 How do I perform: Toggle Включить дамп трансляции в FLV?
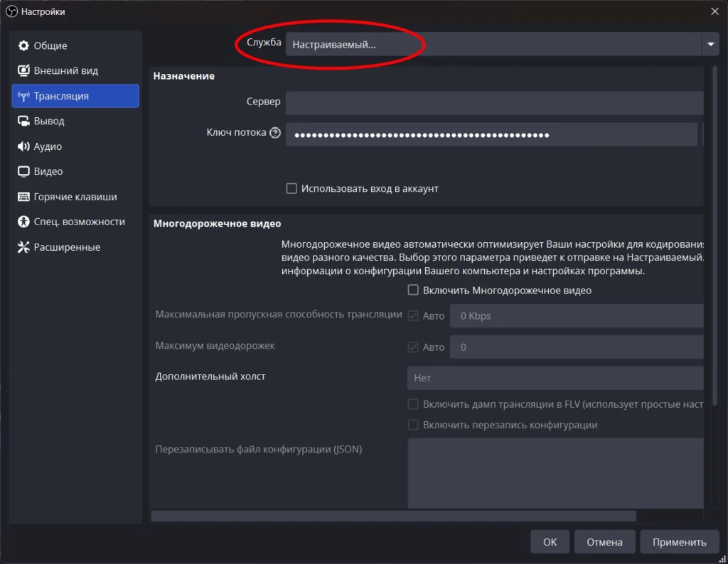pos(413,403)
